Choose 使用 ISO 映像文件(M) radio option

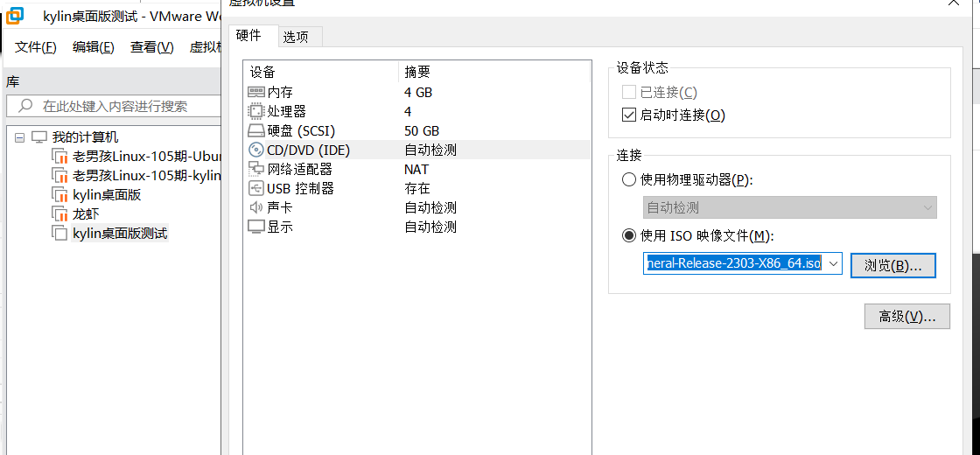(x=629, y=235)
